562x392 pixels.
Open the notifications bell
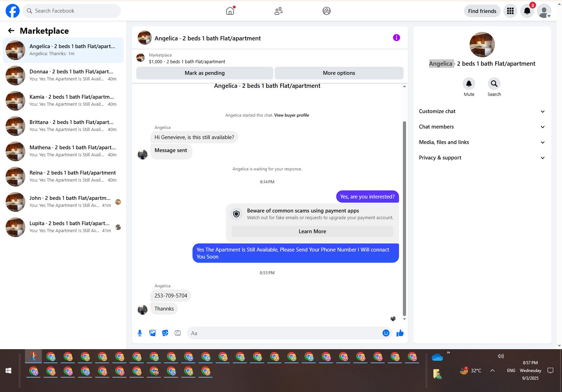(527, 11)
